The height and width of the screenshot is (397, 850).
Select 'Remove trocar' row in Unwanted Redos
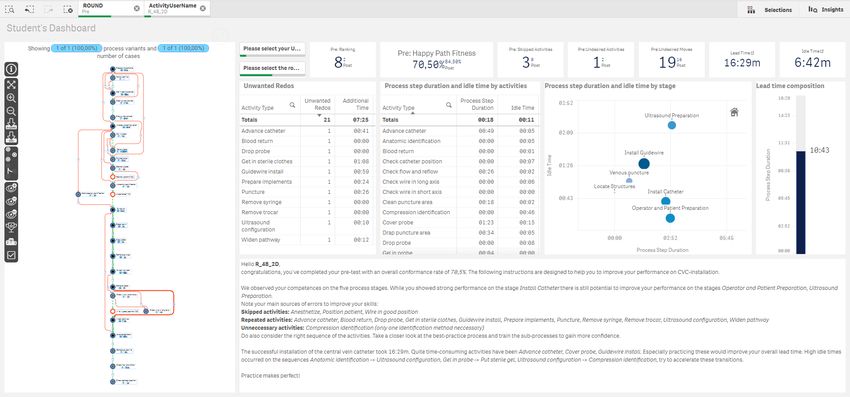click(307, 212)
